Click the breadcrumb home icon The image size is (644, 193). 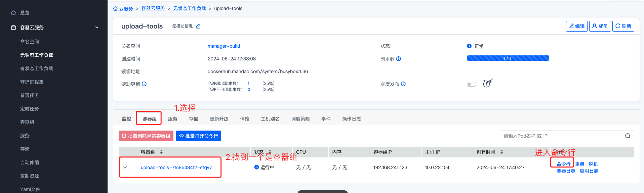tap(115, 8)
